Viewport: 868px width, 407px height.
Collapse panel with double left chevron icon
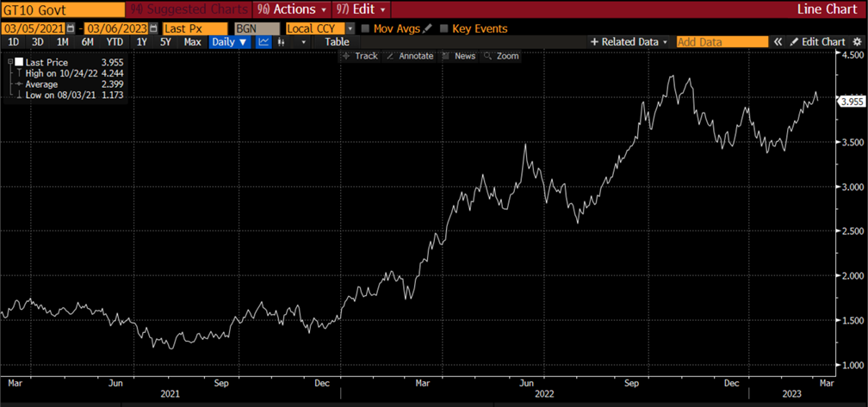[x=778, y=41]
